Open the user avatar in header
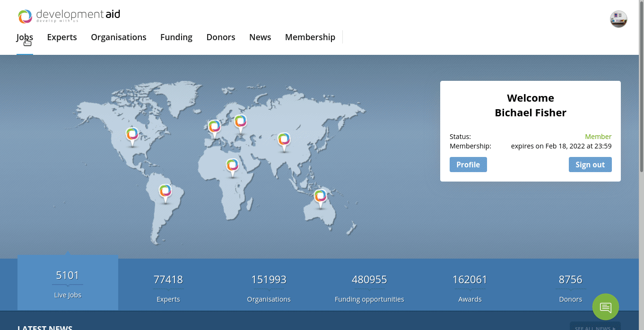Screen dimensions: 644x330 point(618,19)
